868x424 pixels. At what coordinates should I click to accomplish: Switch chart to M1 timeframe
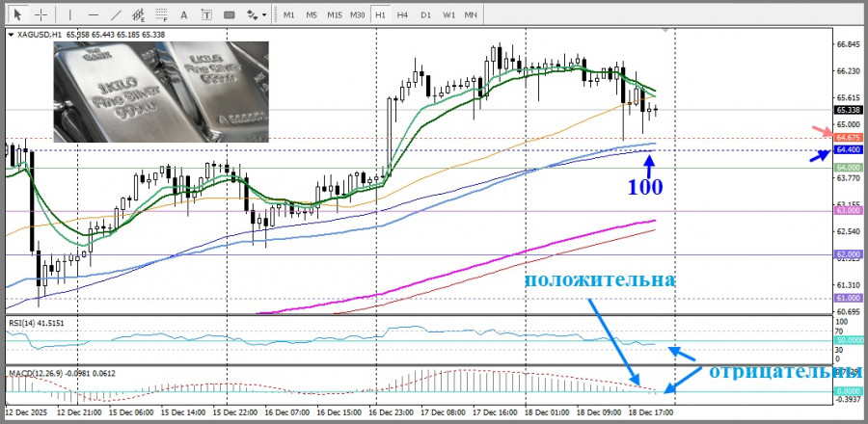click(288, 14)
